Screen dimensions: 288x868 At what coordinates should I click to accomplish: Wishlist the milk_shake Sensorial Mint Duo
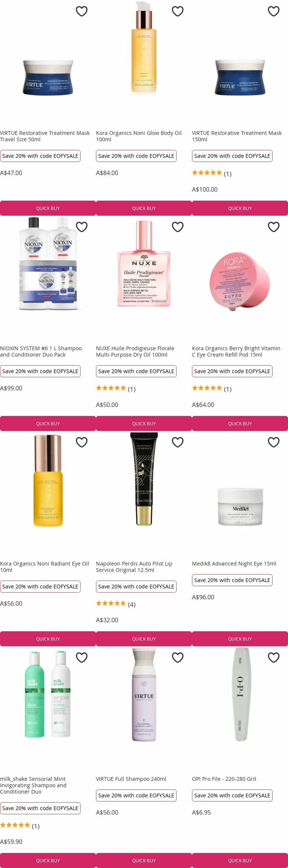pos(82,657)
